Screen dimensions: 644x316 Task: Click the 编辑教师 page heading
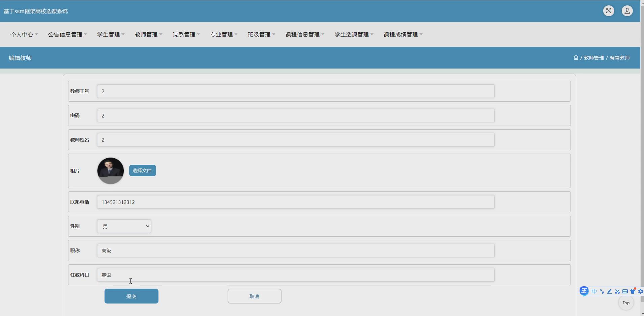click(x=20, y=58)
